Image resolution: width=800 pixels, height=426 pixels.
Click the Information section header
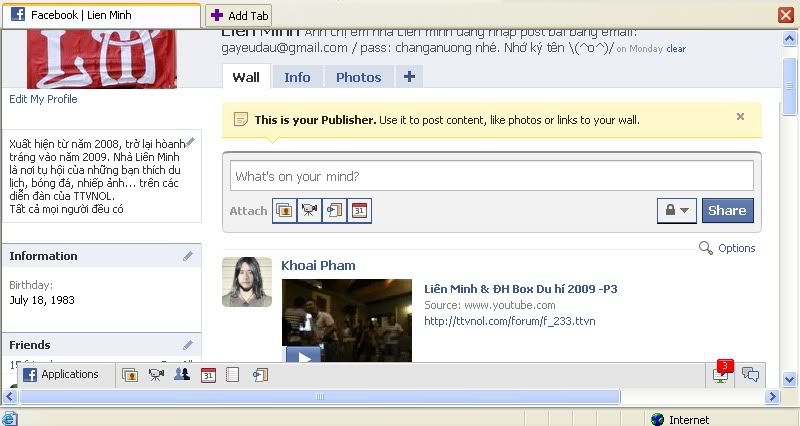[102, 256]
